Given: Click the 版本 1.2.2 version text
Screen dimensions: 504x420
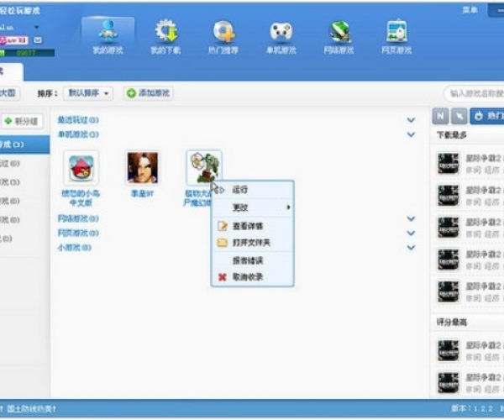Looking at the screenshot, I should click(472, 408).
